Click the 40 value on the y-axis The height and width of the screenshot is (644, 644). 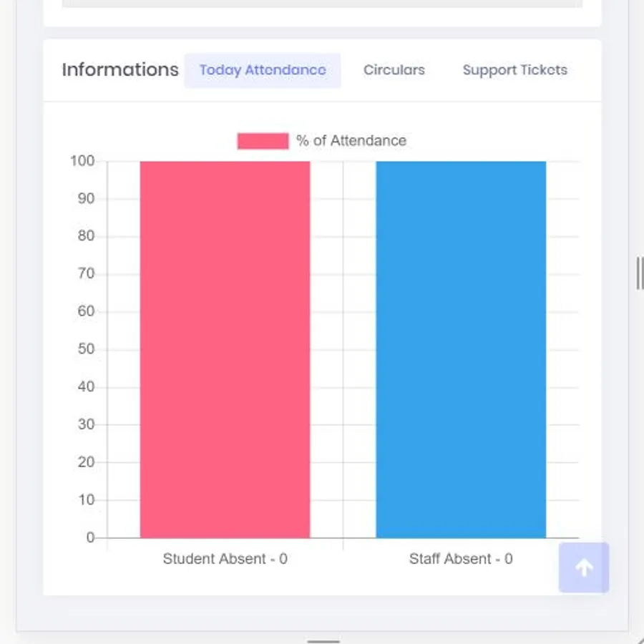86,387
